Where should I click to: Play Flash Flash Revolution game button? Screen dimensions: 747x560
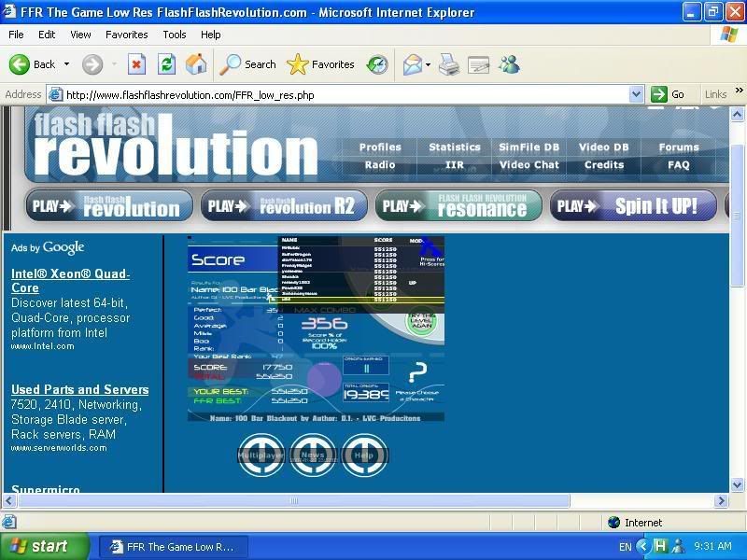click(109, 205)
